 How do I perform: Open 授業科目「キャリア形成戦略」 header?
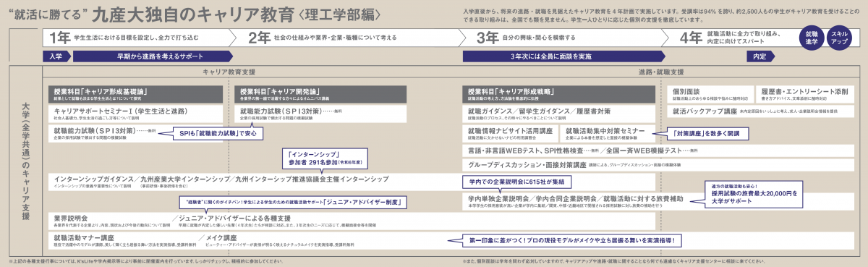tap(559, 93)
